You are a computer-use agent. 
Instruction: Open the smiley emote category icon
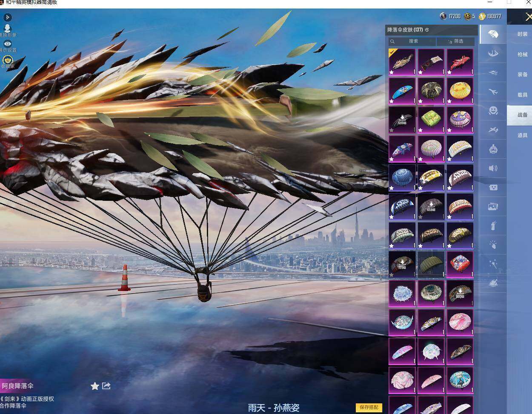tap(493, 111)
